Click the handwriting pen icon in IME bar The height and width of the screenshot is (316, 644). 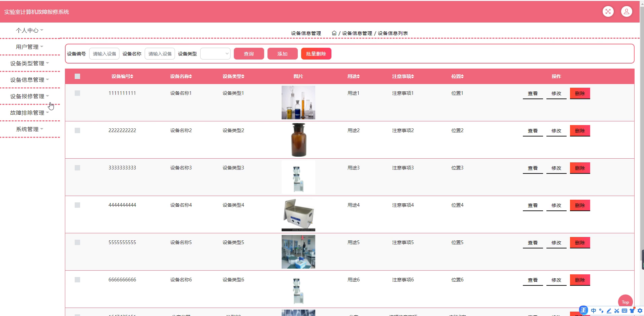(609, 311)
